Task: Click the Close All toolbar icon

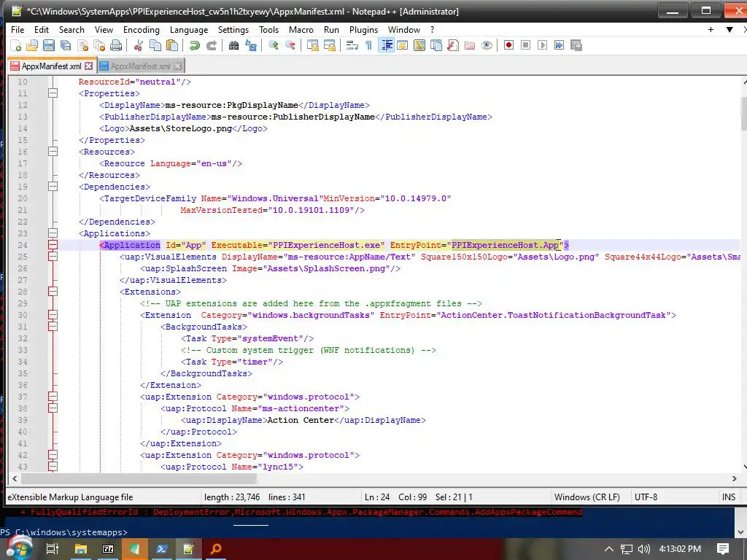Action: click(99, 45)
